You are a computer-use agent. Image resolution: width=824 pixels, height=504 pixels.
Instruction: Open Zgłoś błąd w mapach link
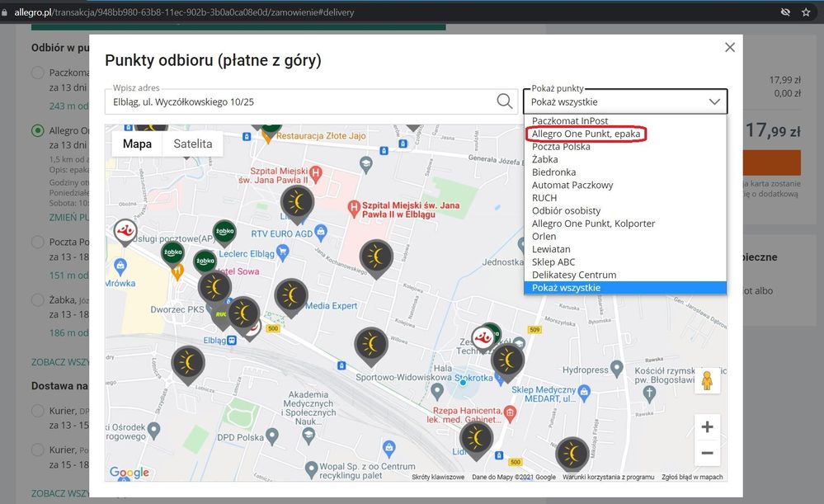(692, 478)
